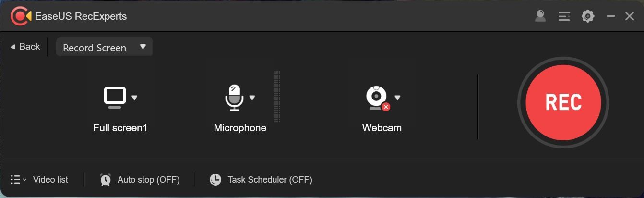644x198 pixels.
Task: Click the Task Scheduler clock icon
Action: pyautogui.click(x=215, y=180)
